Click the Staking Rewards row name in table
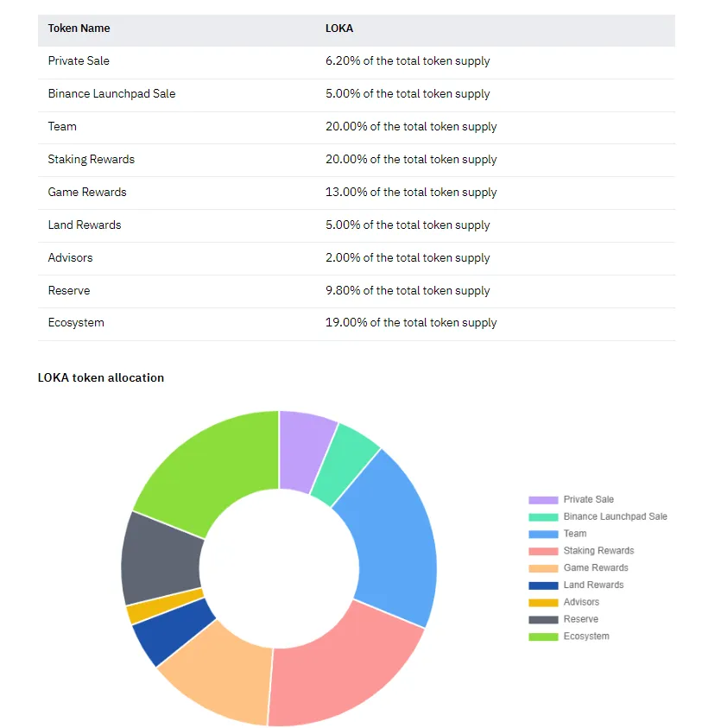 [x=91, y=159]
